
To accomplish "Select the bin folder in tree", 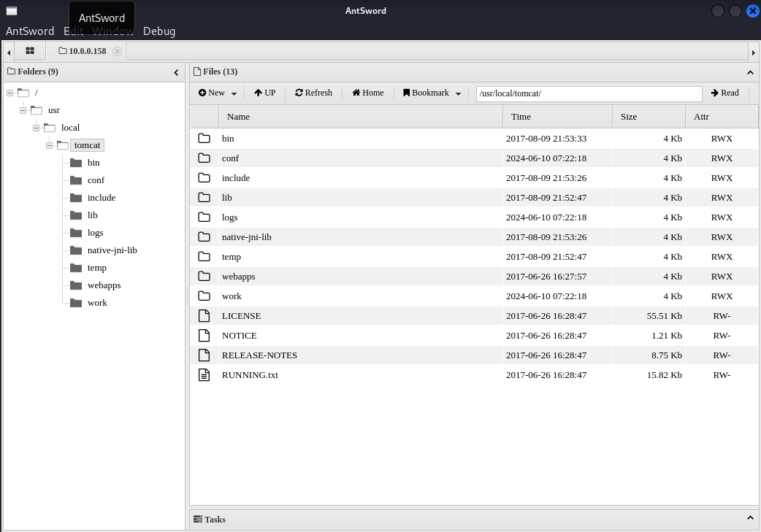I will pyautogui.click(x=93, y=163).
